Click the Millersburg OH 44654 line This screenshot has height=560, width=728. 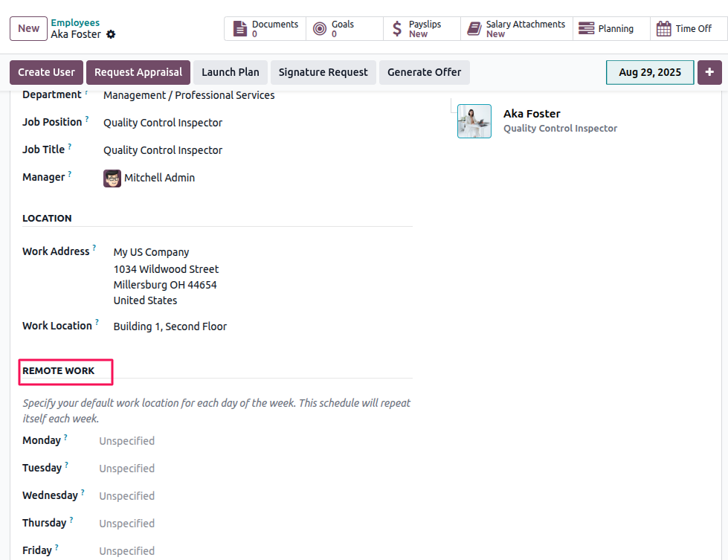point(165,285)
